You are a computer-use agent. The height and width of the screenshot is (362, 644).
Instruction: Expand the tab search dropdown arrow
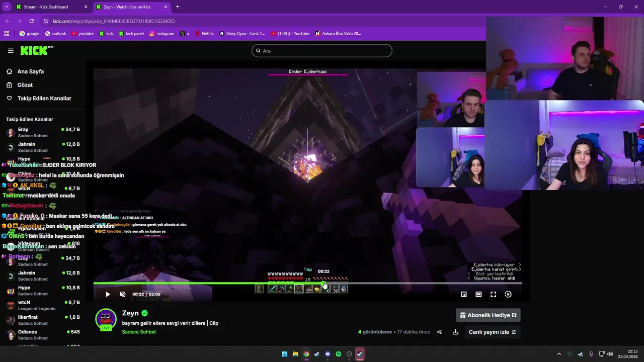coord(7,7)
